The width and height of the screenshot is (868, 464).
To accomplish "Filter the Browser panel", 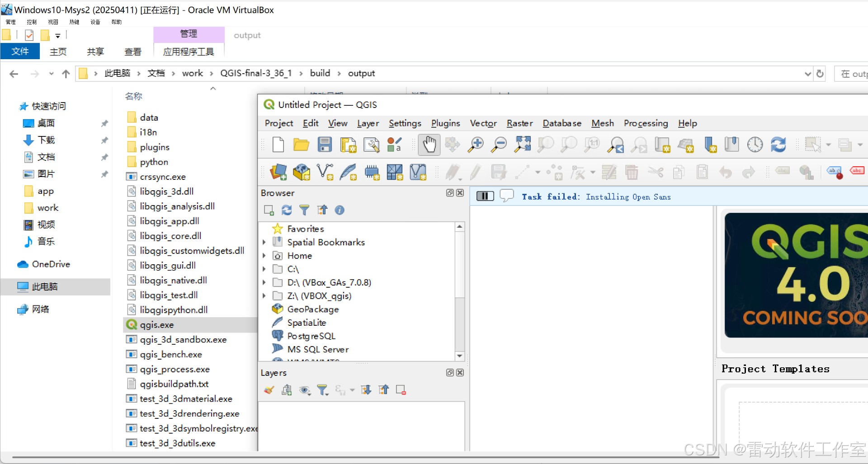I will (x=304, y=210).
